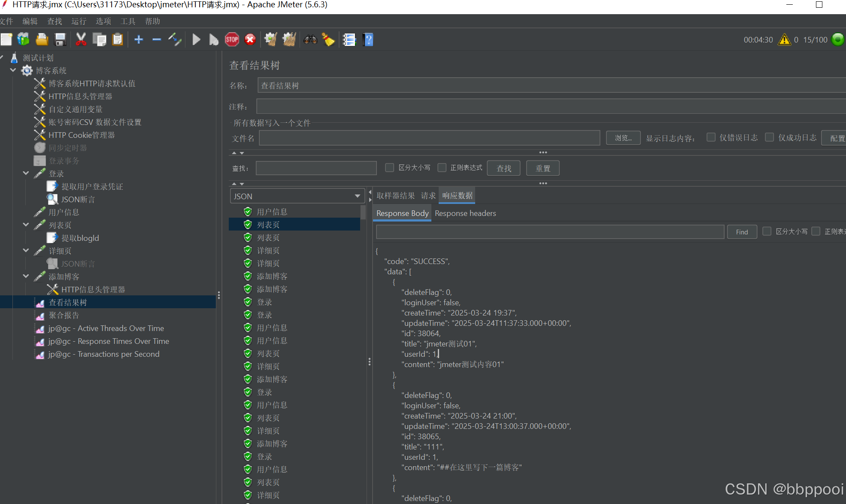Click the results list vertical scrollbar
The image size is (846, 504).
coord(363,213)
